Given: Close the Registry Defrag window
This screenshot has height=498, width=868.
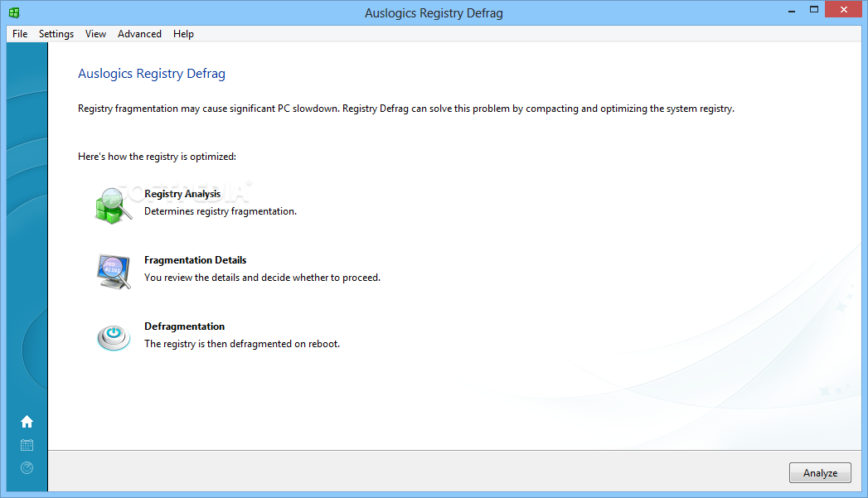Looking at the screenshot, I should [x=844, y=9].
